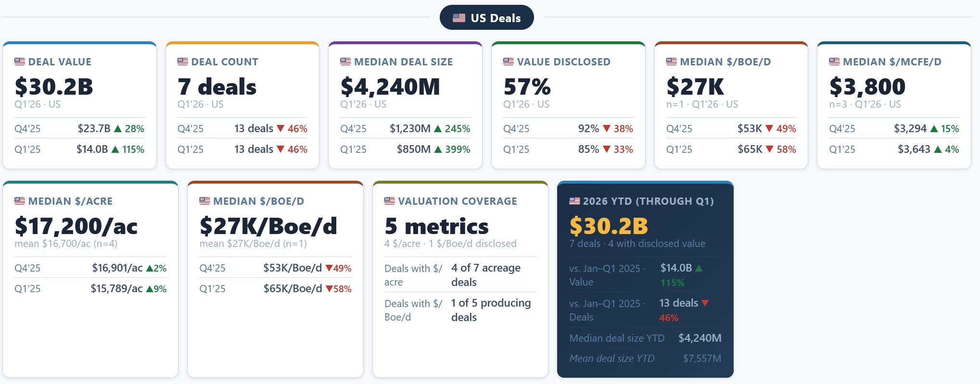The height and width of the screenshot is (384, 980).
Task: Click the flag icon beside MEDIAN $/ACRE
Action: coord(20,201)
